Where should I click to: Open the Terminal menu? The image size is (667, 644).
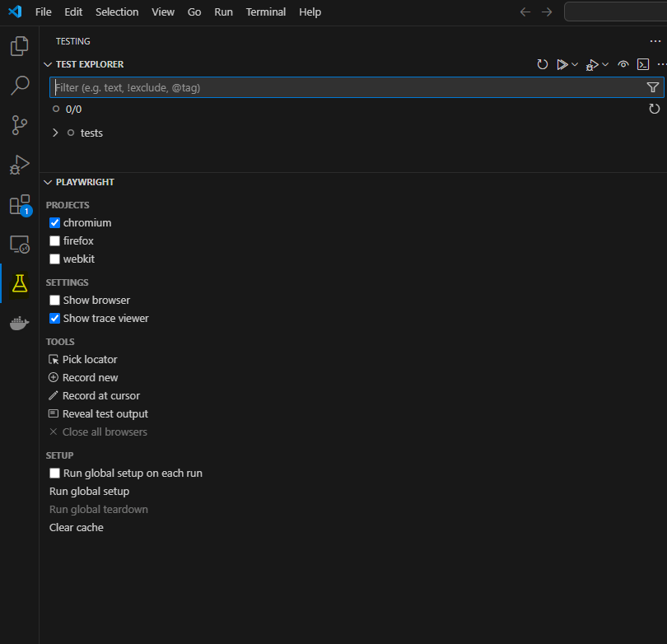(x=266, y=12)
